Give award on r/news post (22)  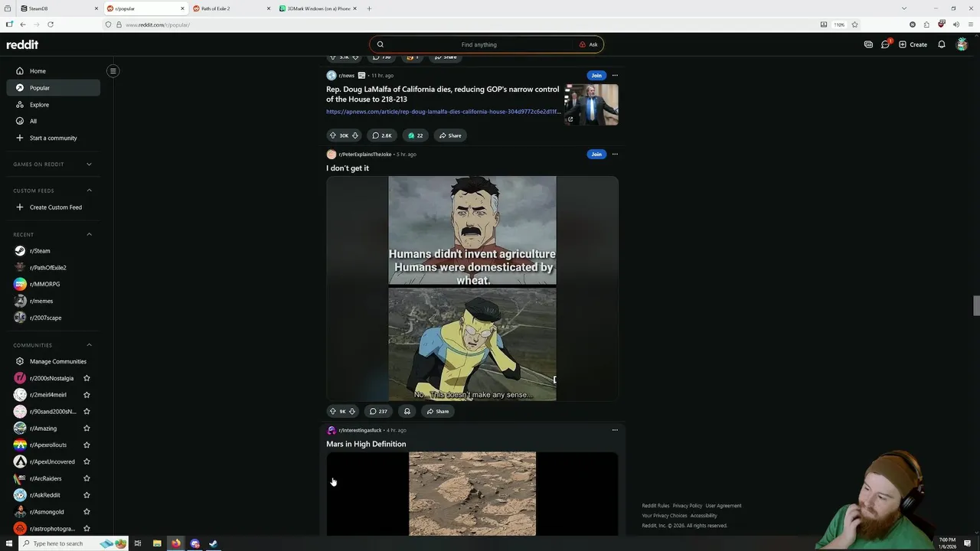tap(415, 135)
